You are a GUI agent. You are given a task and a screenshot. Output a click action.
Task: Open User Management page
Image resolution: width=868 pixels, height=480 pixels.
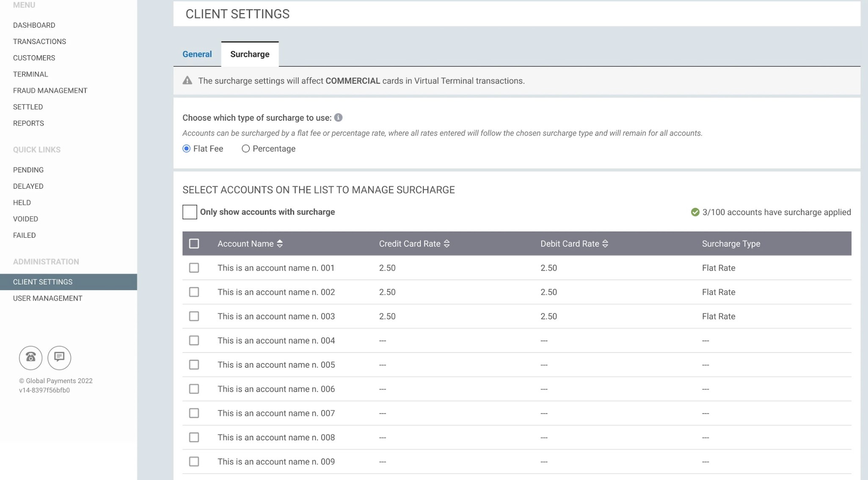[x=47, y=298]
